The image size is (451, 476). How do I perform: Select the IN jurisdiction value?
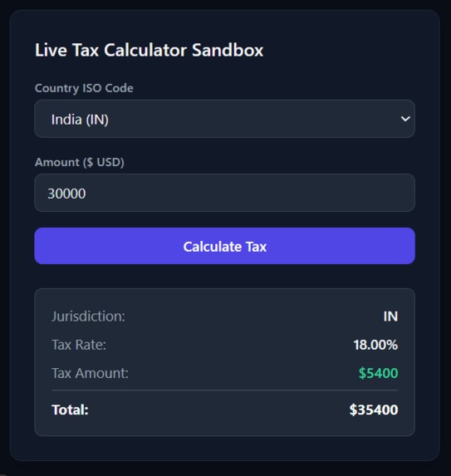coord(390,317)
